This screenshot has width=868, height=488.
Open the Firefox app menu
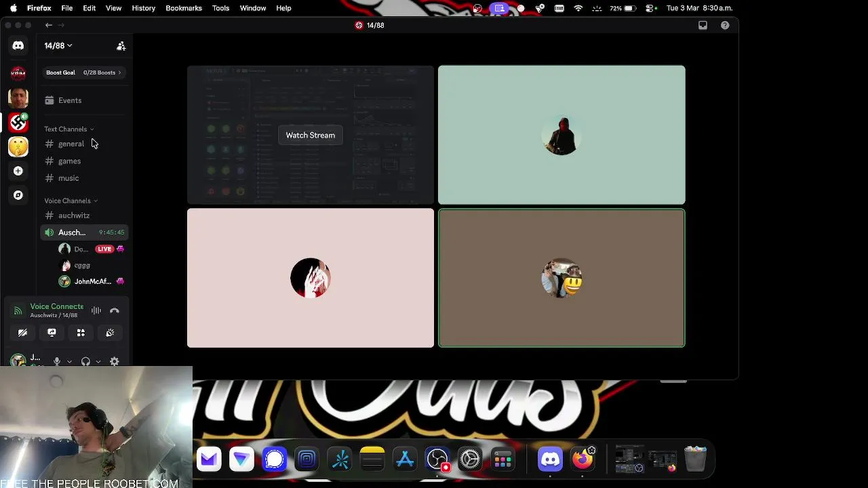coord(39,8)
